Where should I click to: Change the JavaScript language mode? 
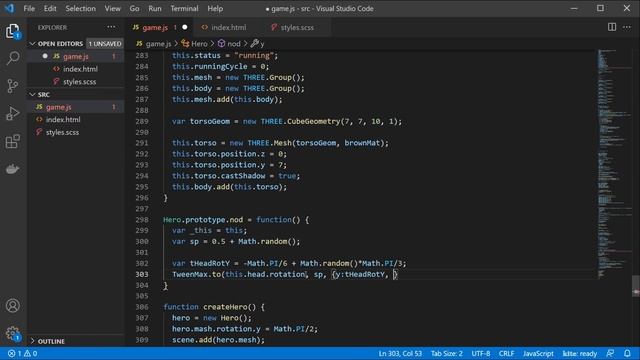[x=538, y=353]
